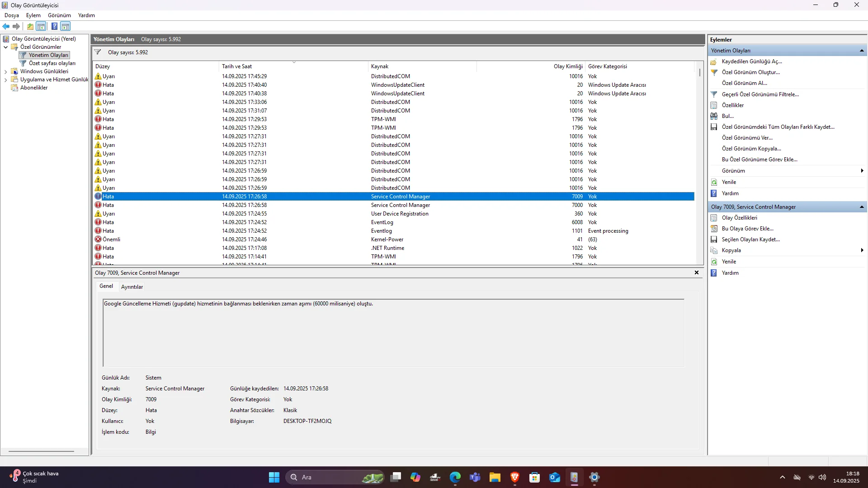The height and width of the screenshot is (488, 868).
Task: Toggle show/hide Action pane toolbar button
Action: point(66,26)
